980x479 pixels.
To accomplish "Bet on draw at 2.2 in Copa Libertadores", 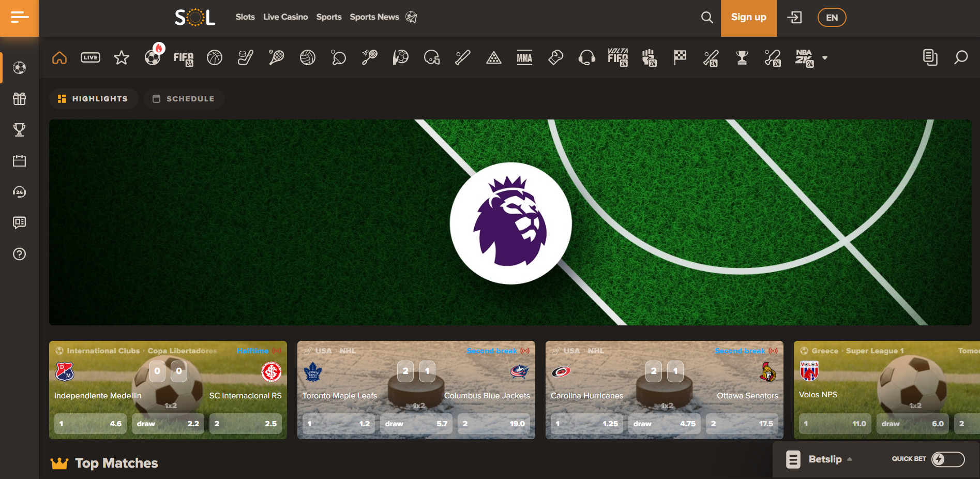I will 168,424.
